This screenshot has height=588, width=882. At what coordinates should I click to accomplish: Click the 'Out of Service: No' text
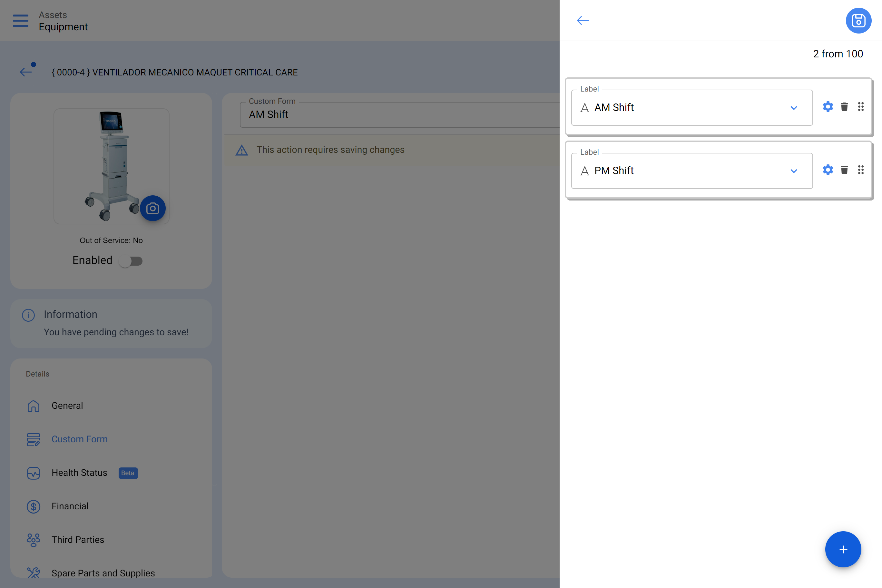point(111,240)
